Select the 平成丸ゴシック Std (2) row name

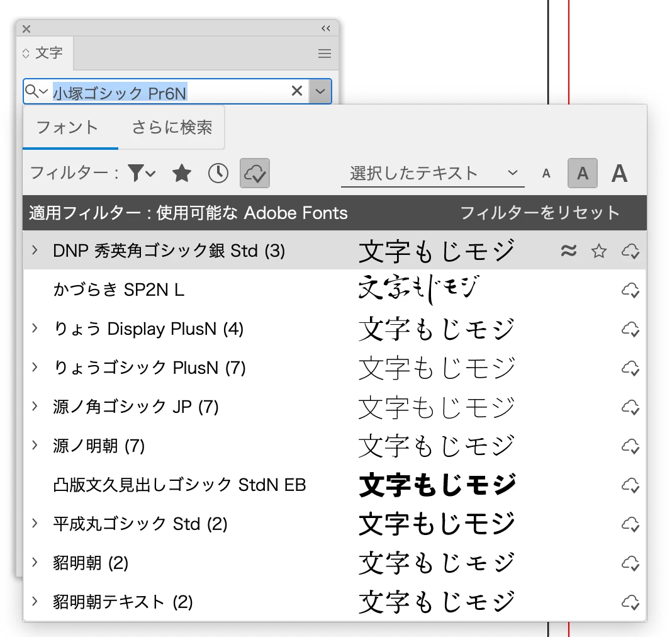tap(140, 524)
